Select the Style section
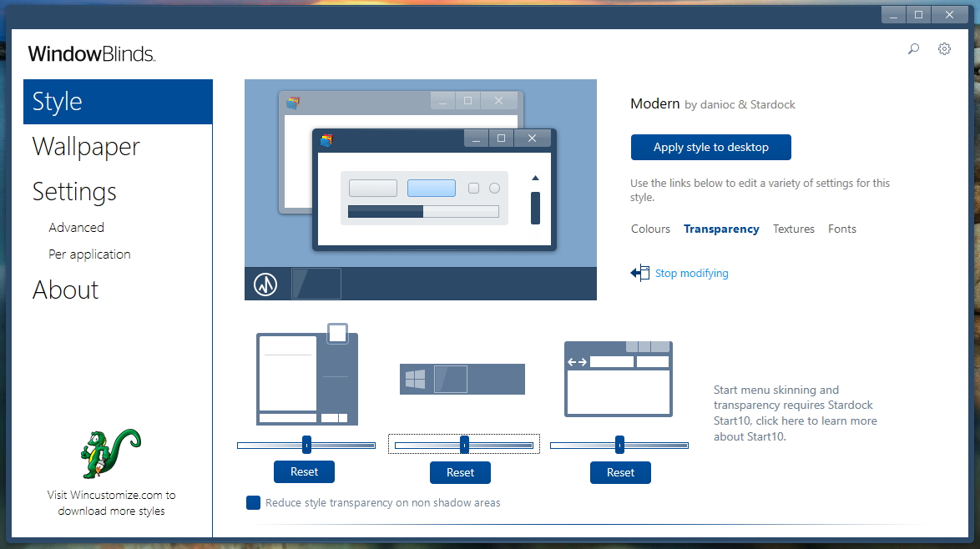The image size is (980, 549). pos(119,102)
